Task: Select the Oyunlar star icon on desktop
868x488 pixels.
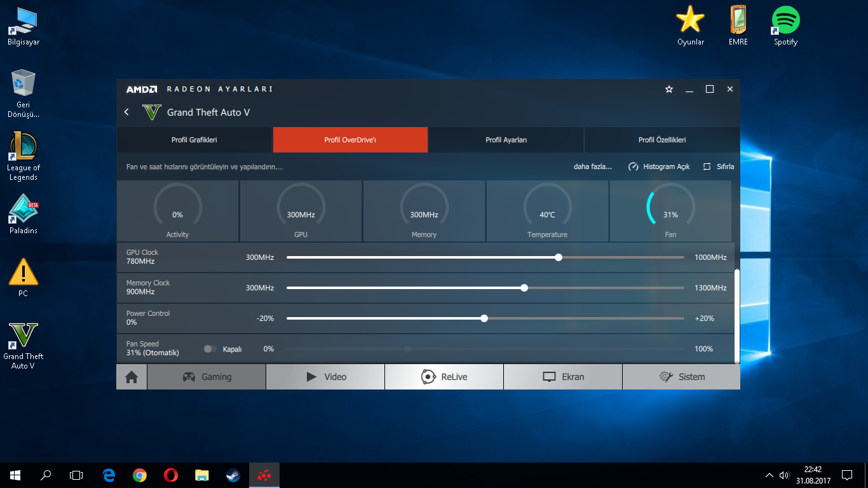Action: [x=691, y=26]
